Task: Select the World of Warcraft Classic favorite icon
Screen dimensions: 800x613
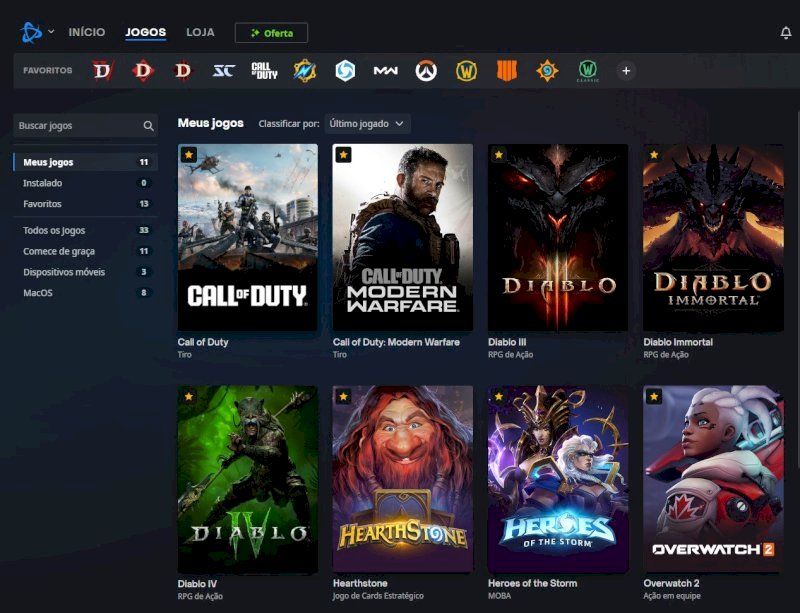Action: (587, 71)
